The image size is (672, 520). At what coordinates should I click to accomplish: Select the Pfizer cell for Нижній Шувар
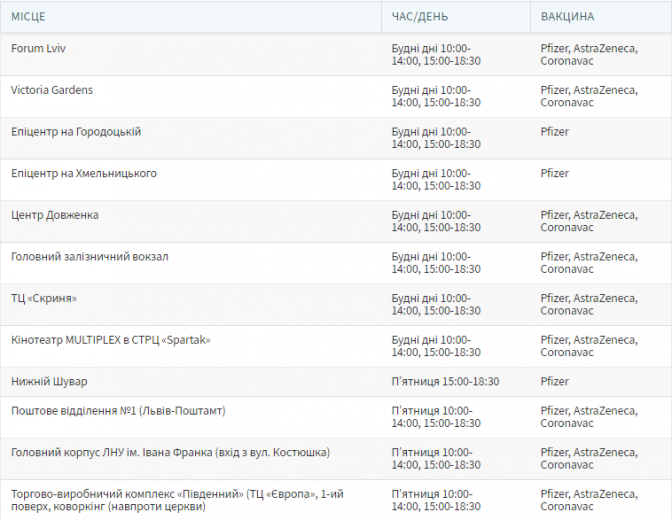coord(555,381)
